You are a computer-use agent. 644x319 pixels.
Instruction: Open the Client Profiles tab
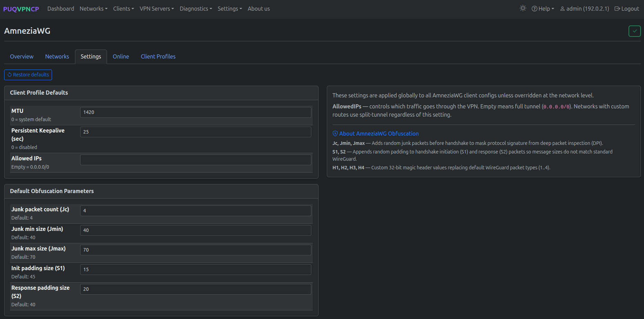coord(158,56)
